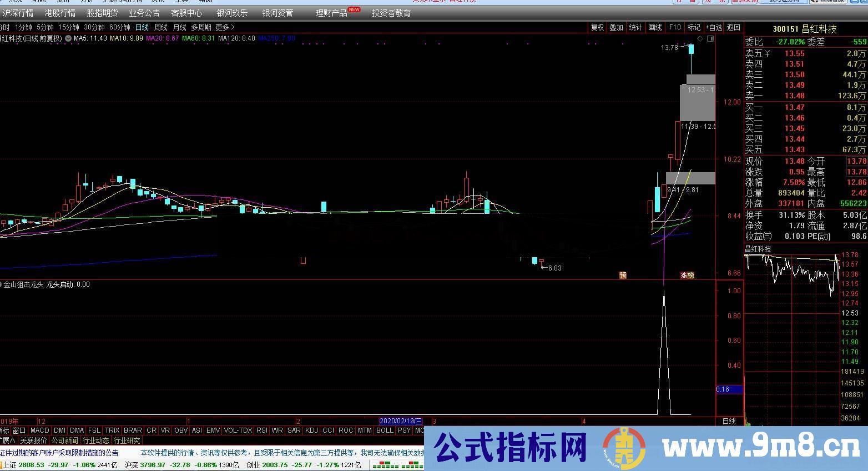
Task: Select the KDJ indicator tab
Action: (312, 430)
